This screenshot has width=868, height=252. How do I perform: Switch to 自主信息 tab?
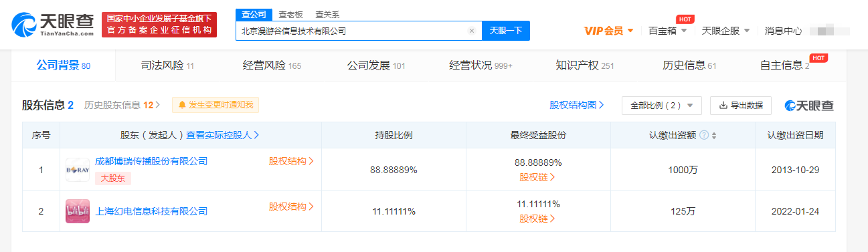click(786, 66)
